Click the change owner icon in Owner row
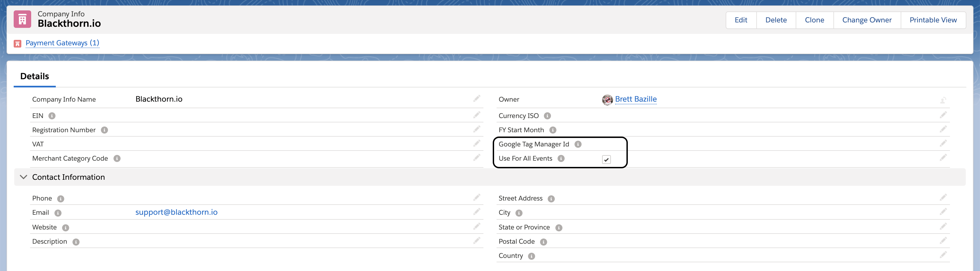Image resolution: width=980 pixels, height=271 pixels. [x=943, y=100]
